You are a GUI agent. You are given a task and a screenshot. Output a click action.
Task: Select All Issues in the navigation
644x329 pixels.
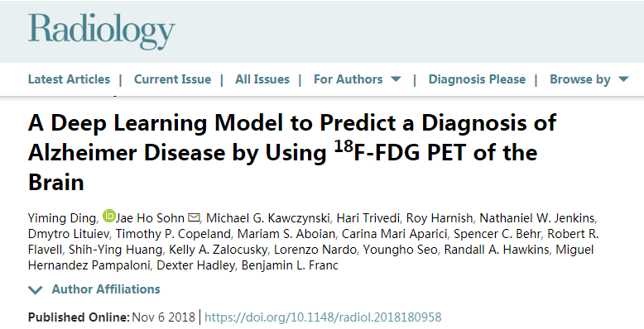coord(262,79)
